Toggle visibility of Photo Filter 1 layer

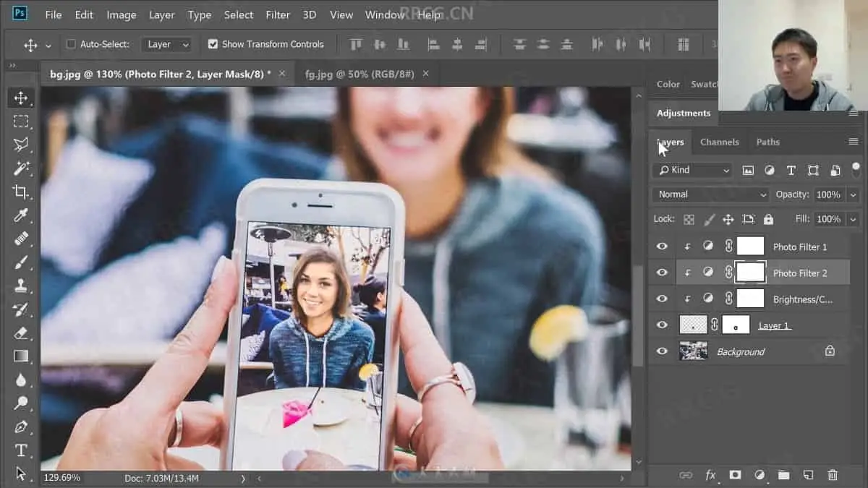[x=662, y=247]
